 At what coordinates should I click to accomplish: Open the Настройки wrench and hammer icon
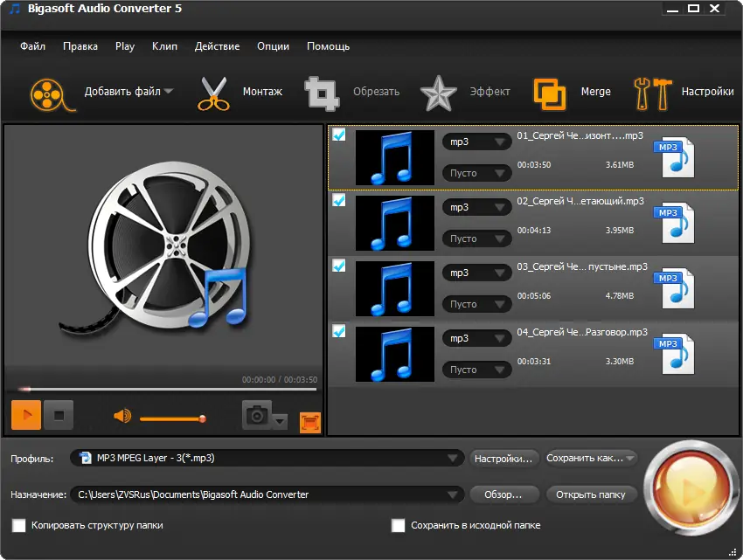(x=652, y=93)
